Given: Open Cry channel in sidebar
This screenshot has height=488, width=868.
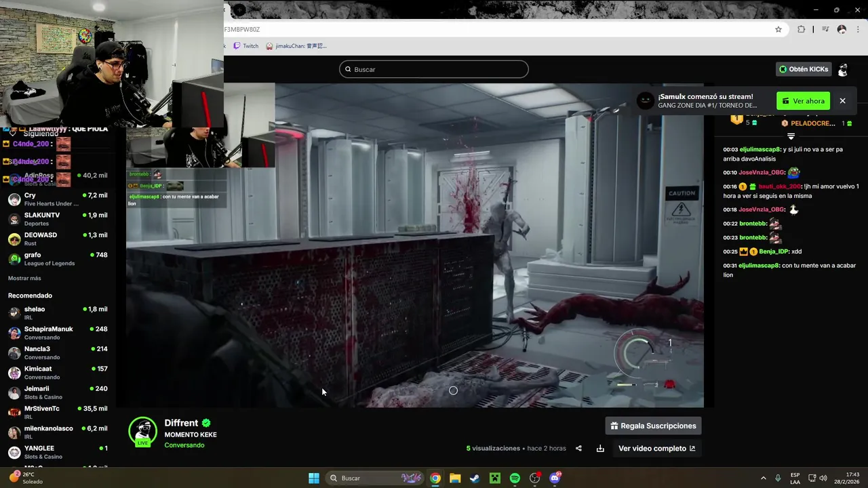Looking at the screenshot, I should [x=58, y=199].
